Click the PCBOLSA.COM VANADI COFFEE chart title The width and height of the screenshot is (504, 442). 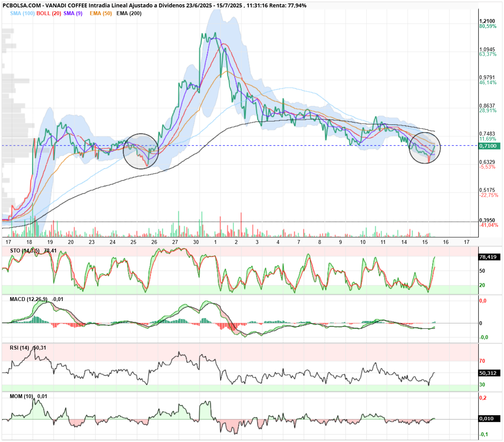coord(154,5)
